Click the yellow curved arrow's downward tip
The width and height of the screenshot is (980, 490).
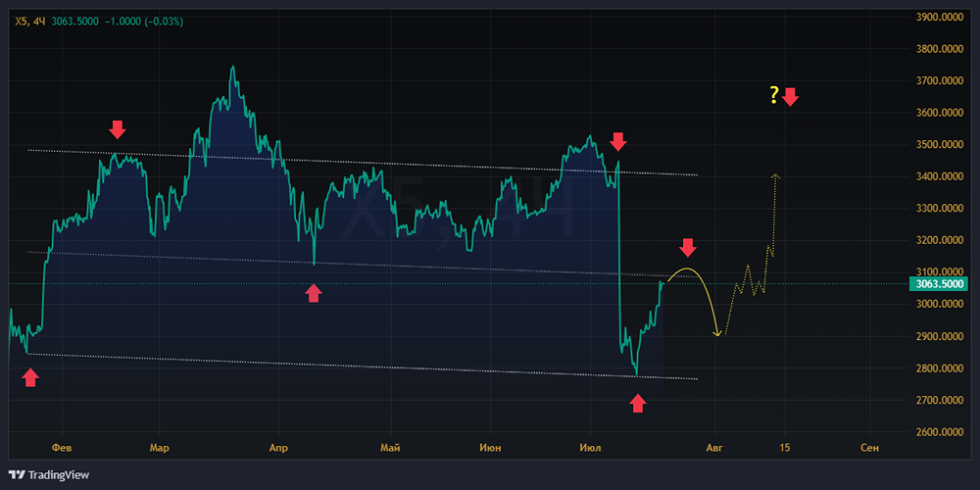[718, 335]
